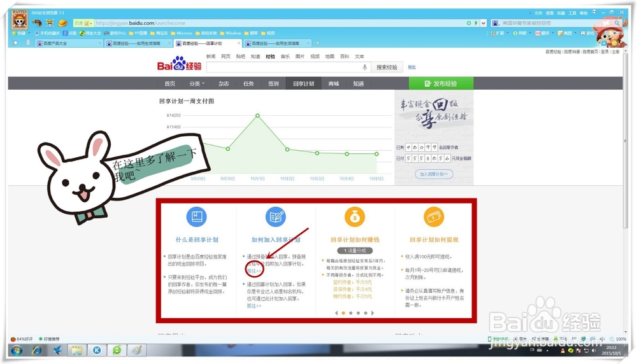Click the 注册 link at top right
The height and width of the screenshot is (364, 637).
coord(616,52)
